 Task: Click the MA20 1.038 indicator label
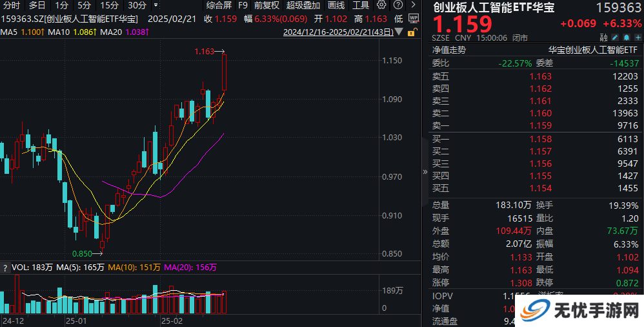(125, 32)
